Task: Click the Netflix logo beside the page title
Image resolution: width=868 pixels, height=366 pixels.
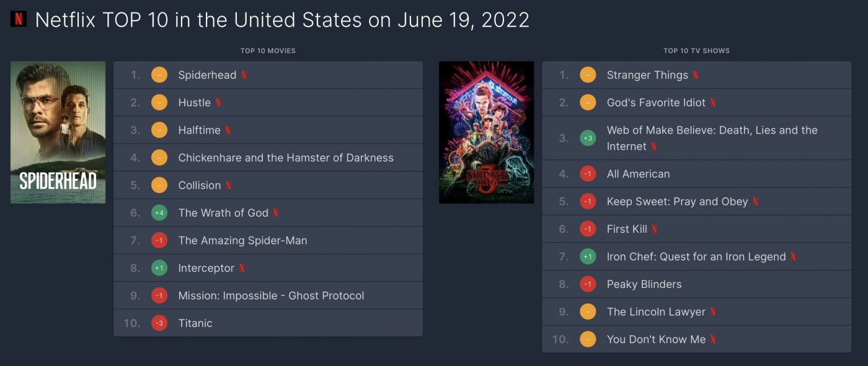Action: (x=19, y=19)
